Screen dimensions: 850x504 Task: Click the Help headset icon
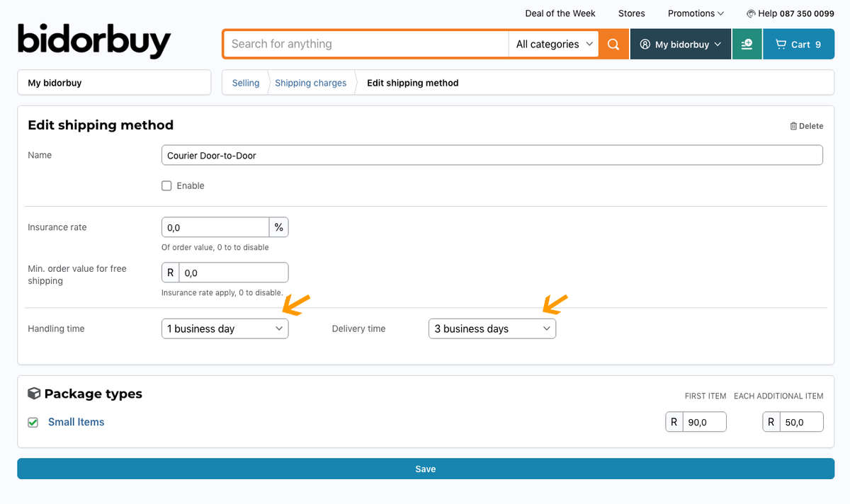coord(751,13)
